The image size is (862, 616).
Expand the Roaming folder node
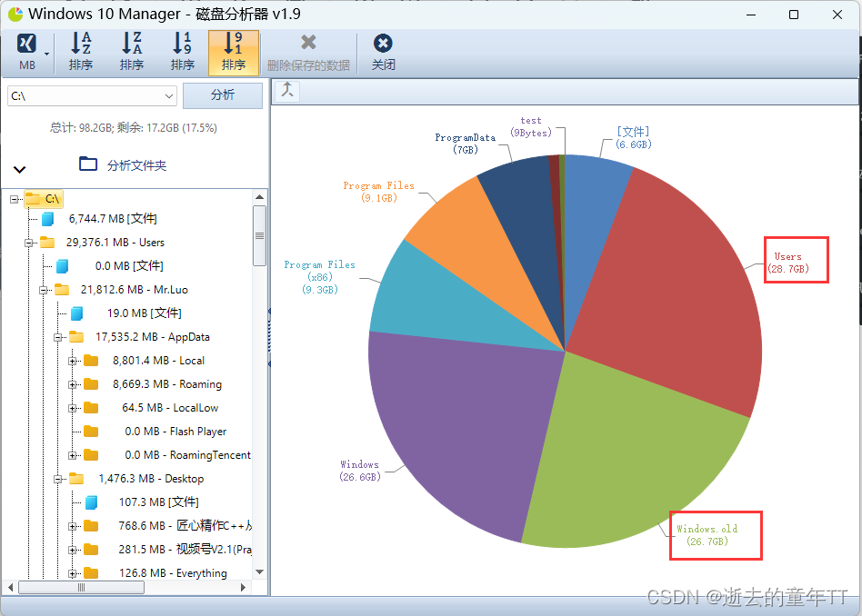pos(72,384)
